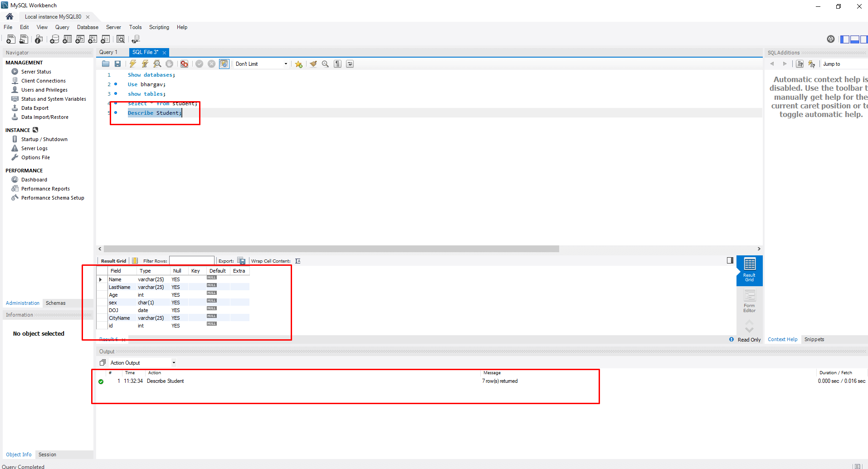Open Server Status from the Navigator
This screenshot has width=868, height=469.
35,71
